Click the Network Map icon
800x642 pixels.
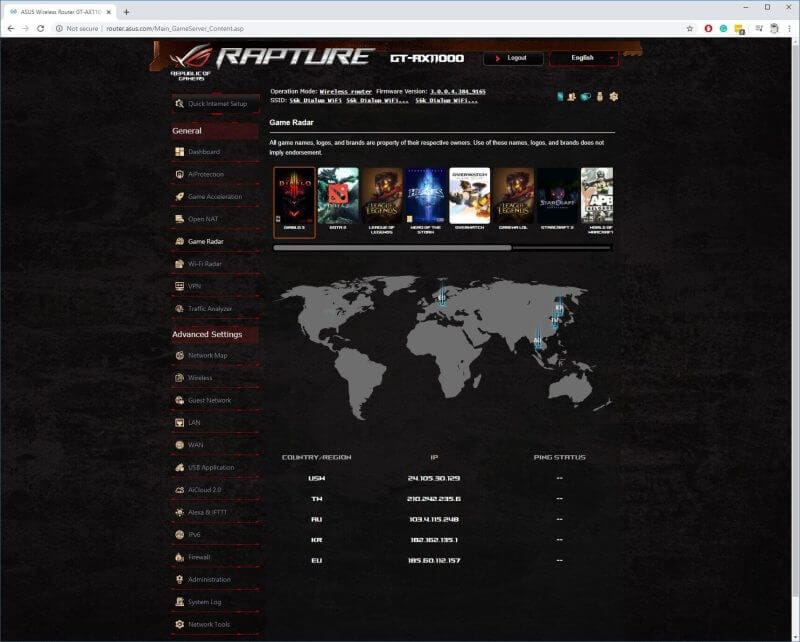[x=180, y=356]
